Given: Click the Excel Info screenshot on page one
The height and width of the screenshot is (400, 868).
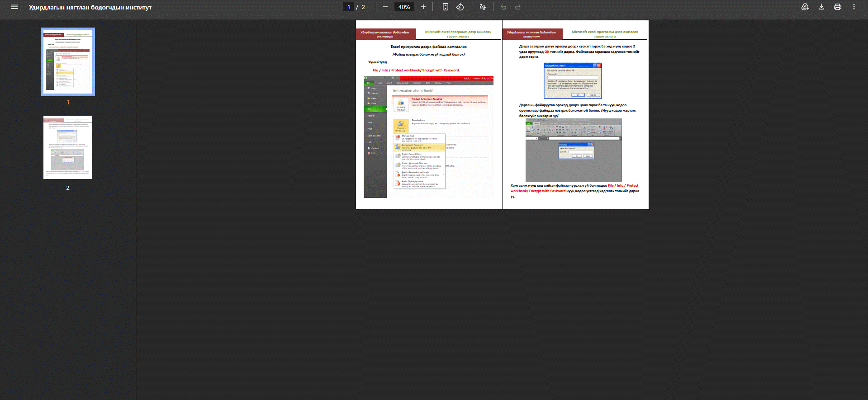Looking at the screenshot, I should point(428,137).
